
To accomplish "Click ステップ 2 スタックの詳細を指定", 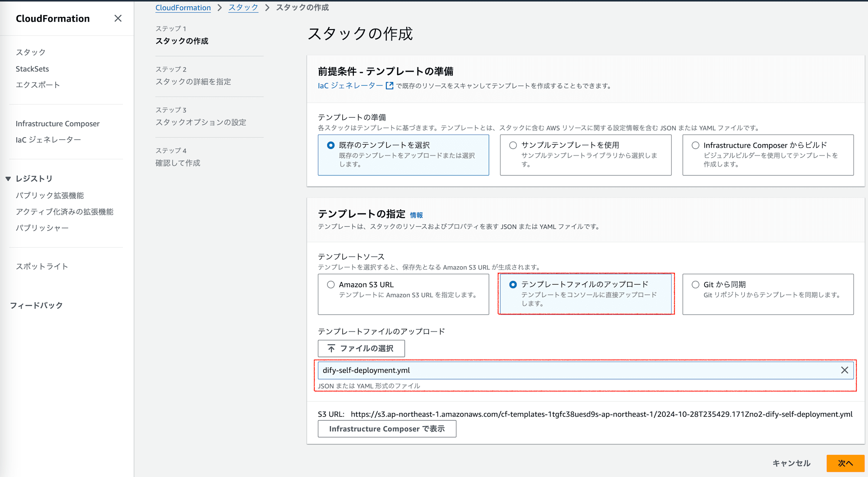I will [x=193, y=76].
